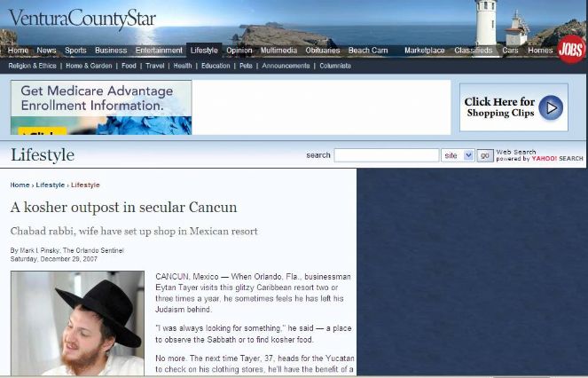Image resolution: width=588 pixels, height=378 pixels.
Task: Click article headline about kosher Cancun
Action: tap(124, 208)
